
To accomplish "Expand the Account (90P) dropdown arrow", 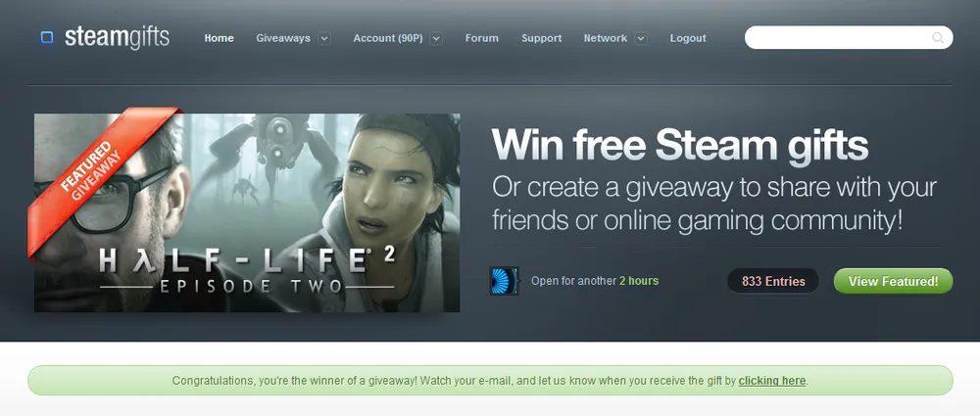I will pyautogui.click(x=436, y=38).
